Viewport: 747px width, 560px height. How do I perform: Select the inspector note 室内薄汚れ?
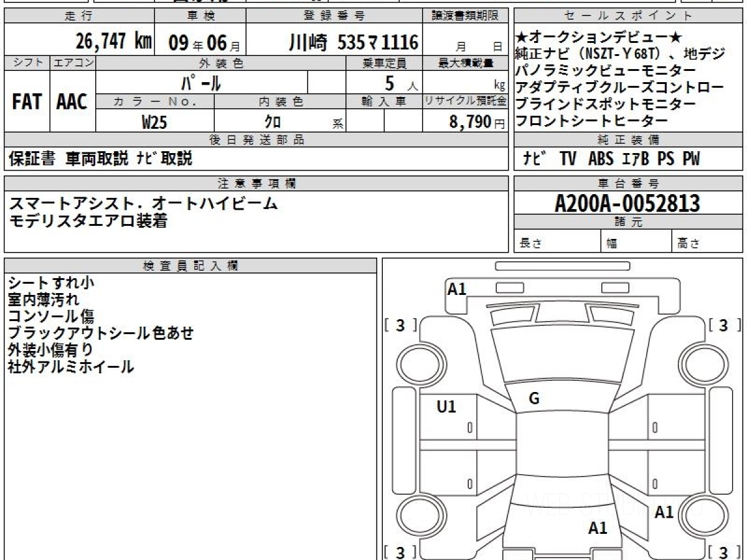pos(44,300)
